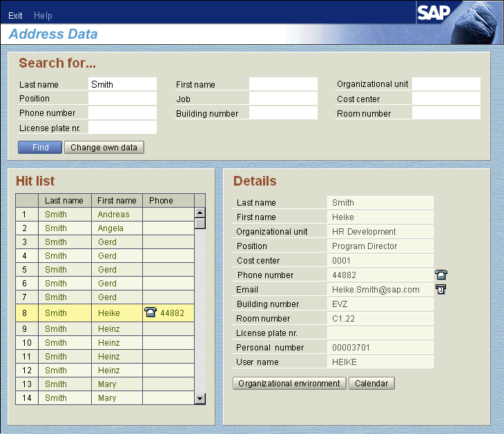This screenshot has height=434, width=504.
Task: Click the Last name search field containing Smith
Action: click(x=122, y=84)
